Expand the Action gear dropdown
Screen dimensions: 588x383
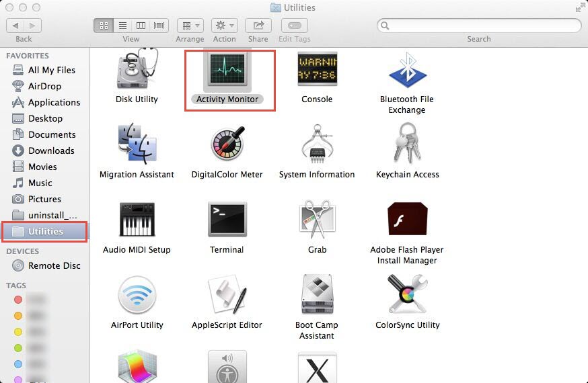[224, 26]
